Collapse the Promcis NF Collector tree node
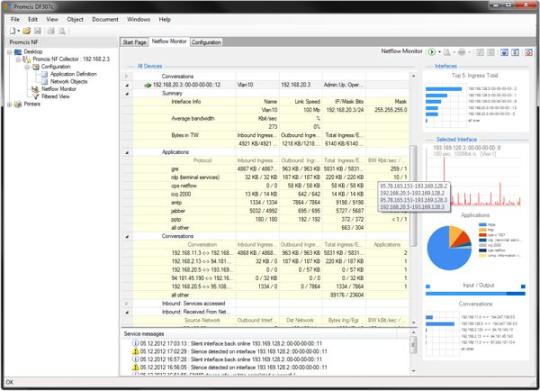540x391 pixels. pos(18,60)
